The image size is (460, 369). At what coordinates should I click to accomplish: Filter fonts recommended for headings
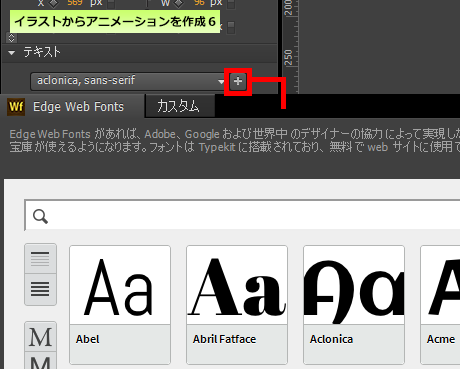click(x=40, y=259)
